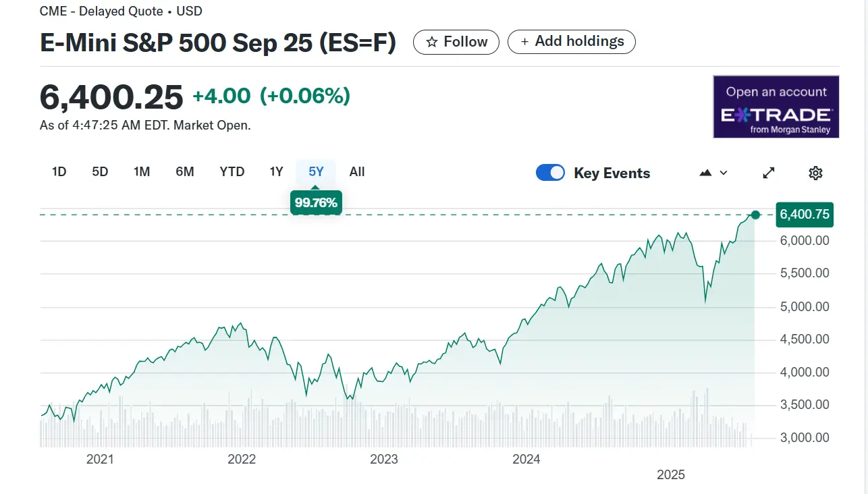The height and width of the screenshot is (494, 868).
Task: Open the chart type dropdown chevron
Action: [724, 173]
